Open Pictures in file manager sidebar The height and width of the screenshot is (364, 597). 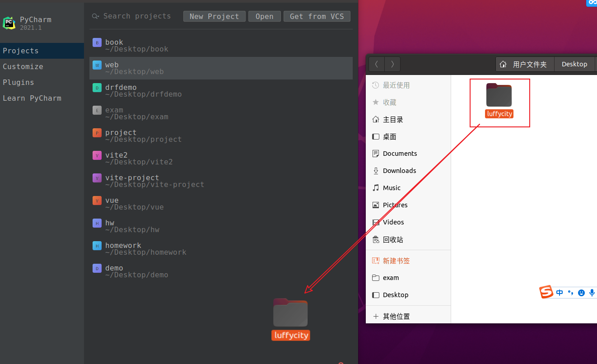click(408, 205)
